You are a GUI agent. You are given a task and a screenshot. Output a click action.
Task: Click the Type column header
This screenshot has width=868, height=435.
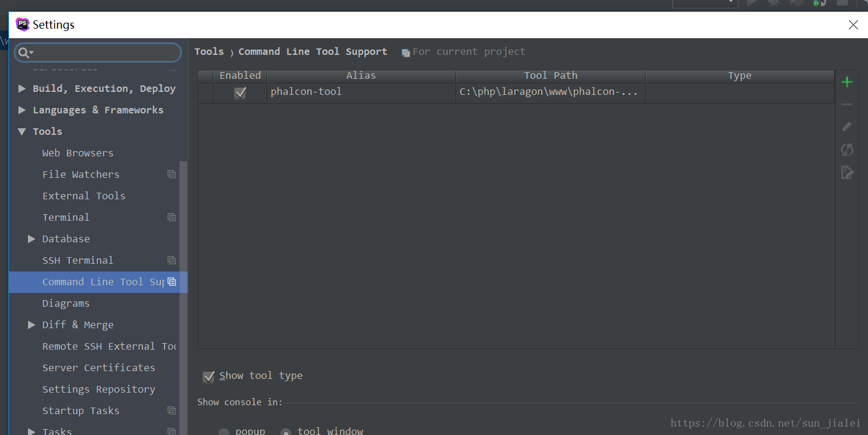coord(740,76)
